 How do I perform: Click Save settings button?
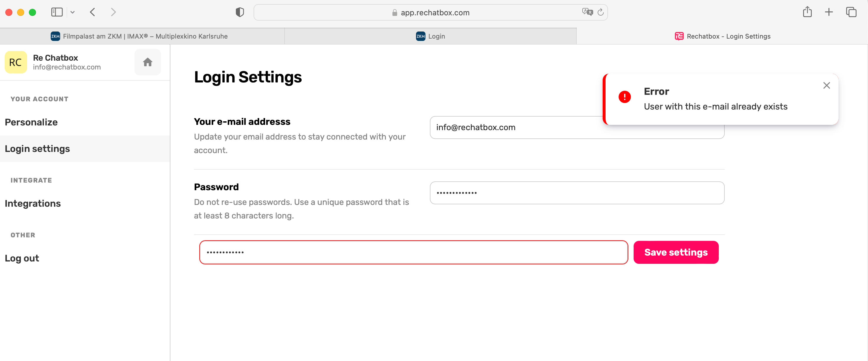[676, 252]
